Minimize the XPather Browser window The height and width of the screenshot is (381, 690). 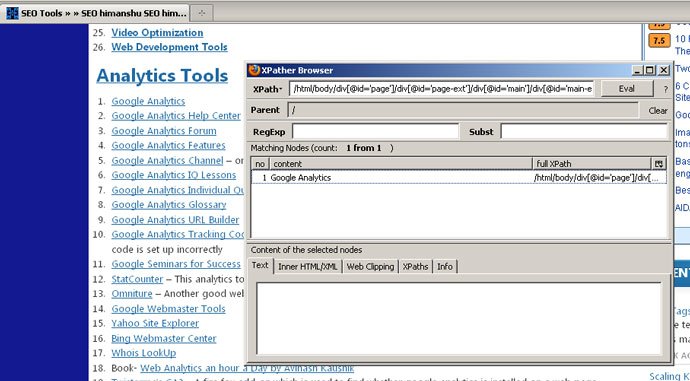pyautogui.click(x=637, y=70)
